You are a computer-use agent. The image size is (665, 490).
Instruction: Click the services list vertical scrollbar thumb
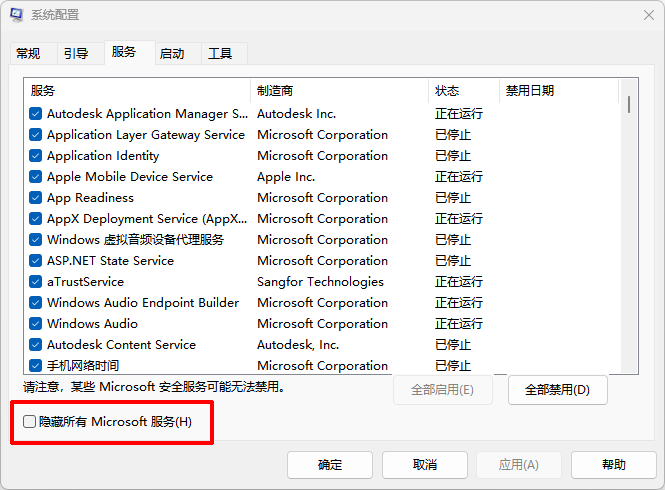point(629,104)
